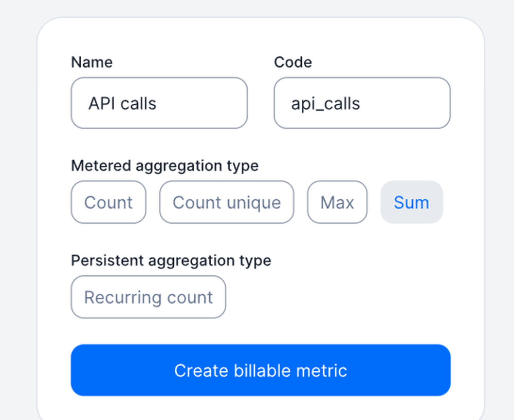Pick the Sum aggregation type
Viewport: 514px width, 420px height.
pyautogui.click(x=411, y=202)
